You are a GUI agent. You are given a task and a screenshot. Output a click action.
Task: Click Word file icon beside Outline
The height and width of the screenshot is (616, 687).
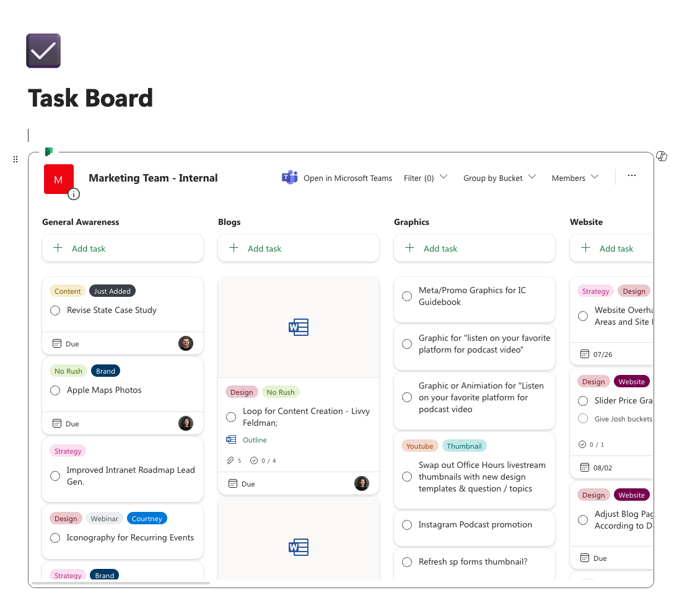(x=231, y=439)
